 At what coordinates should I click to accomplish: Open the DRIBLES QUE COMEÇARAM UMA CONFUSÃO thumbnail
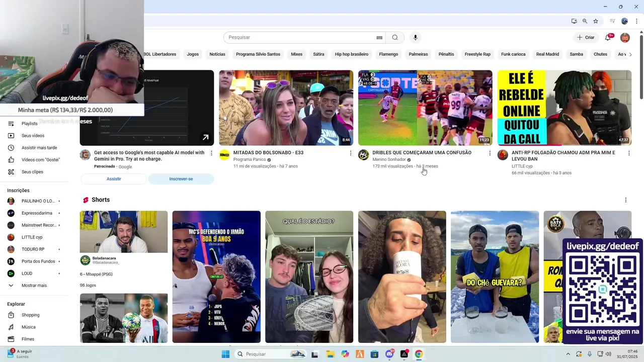425,108
